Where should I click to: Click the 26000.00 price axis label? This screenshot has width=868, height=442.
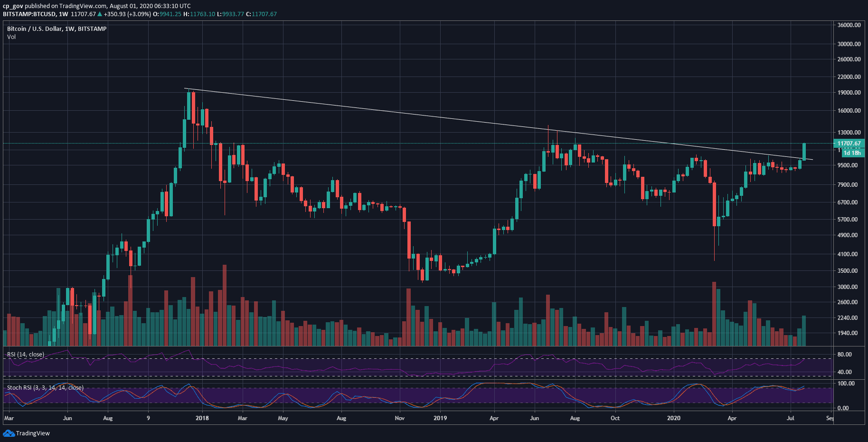[849, 59]
